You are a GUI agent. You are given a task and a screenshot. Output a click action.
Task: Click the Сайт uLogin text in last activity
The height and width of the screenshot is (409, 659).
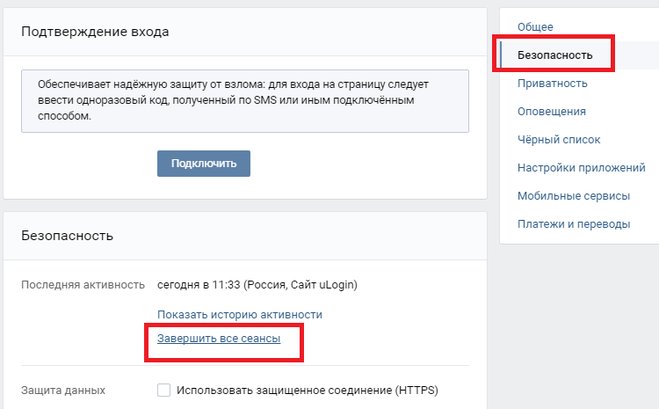[324, 285]
